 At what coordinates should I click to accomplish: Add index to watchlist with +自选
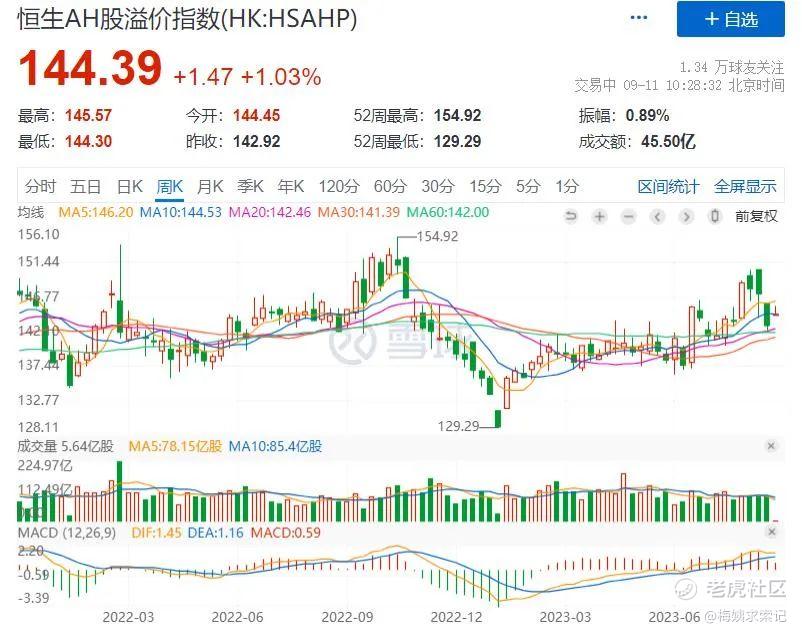[730, 19]
